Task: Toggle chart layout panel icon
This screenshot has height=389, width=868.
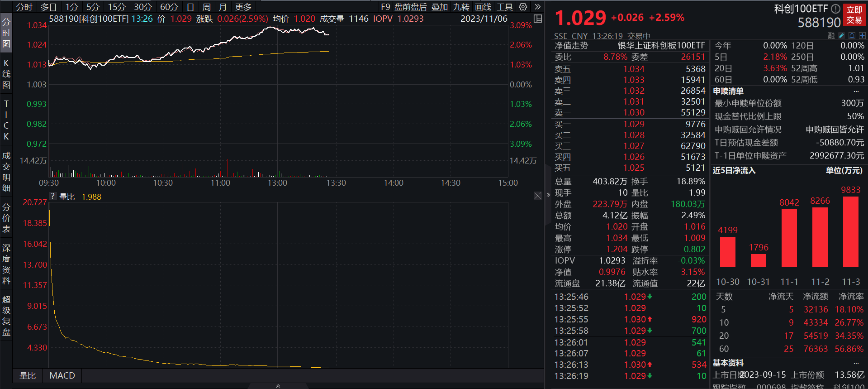Action: tap(538, 19)
